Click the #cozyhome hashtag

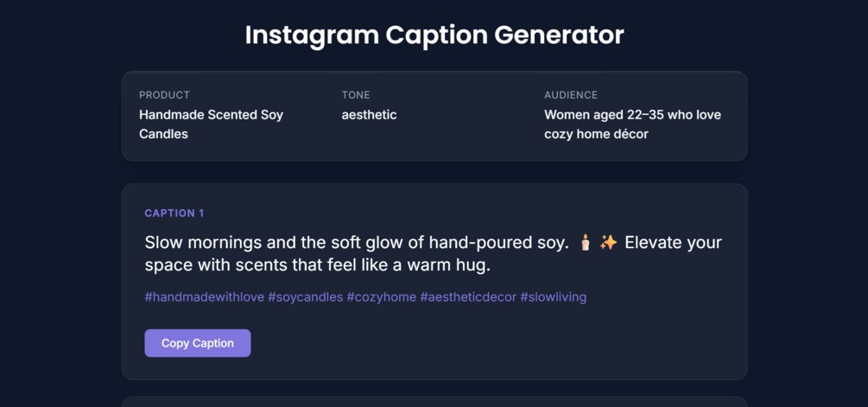click(381, 297)
